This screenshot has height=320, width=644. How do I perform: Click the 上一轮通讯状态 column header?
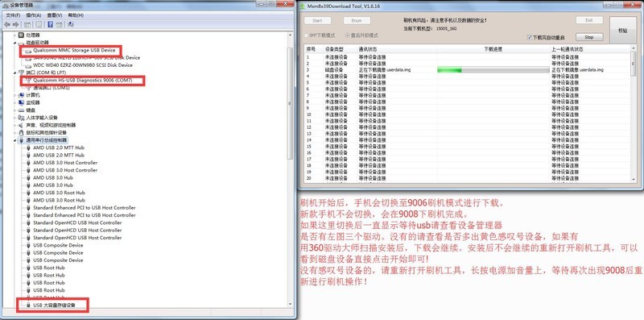(590, 49)
